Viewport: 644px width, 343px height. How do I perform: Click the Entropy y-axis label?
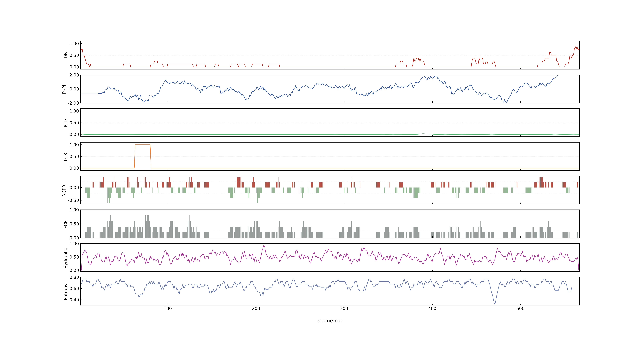click(x=66, y=291)
